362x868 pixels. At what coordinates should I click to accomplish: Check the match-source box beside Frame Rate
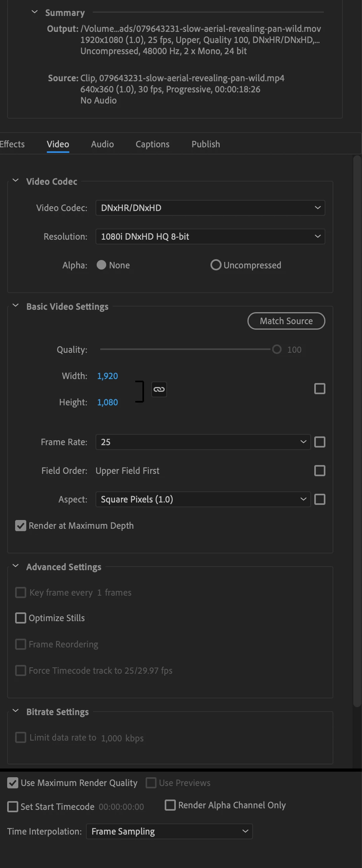320,442
